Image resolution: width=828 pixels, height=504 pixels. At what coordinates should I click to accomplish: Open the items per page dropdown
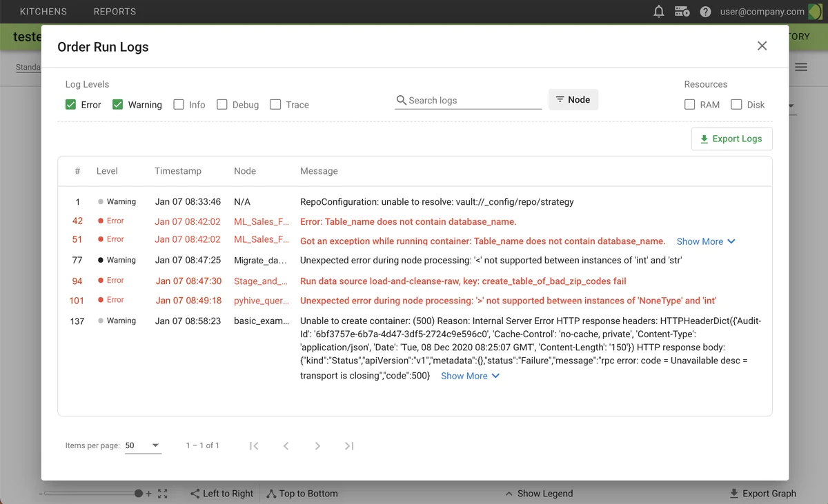143,446
